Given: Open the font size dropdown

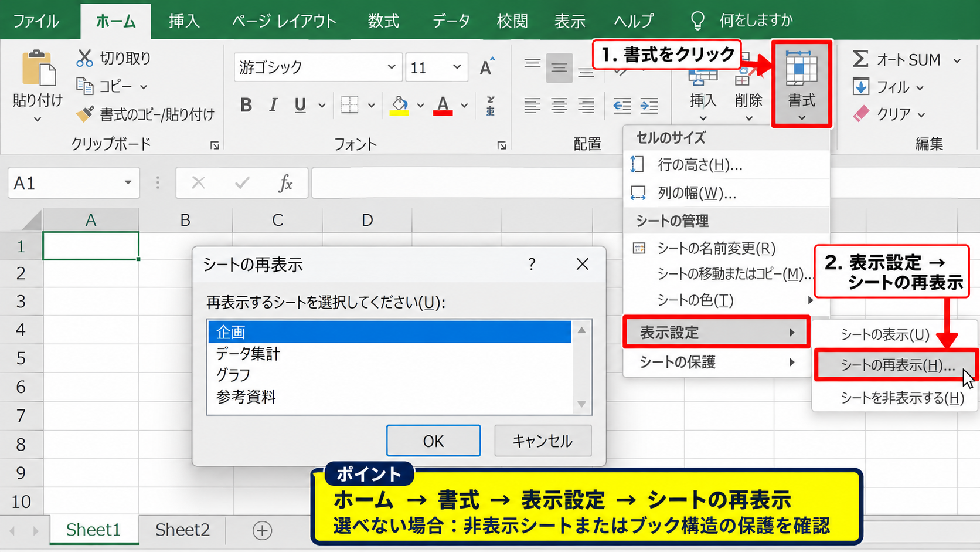Looking at the screenshot, I should click(457, 67).
